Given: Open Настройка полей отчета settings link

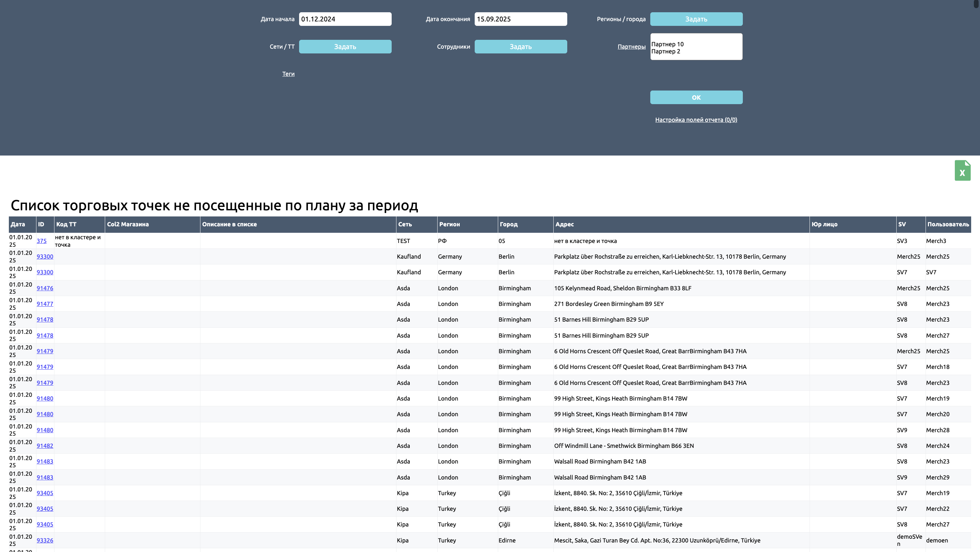Looking at the screenshot, I should pos(696,120).
